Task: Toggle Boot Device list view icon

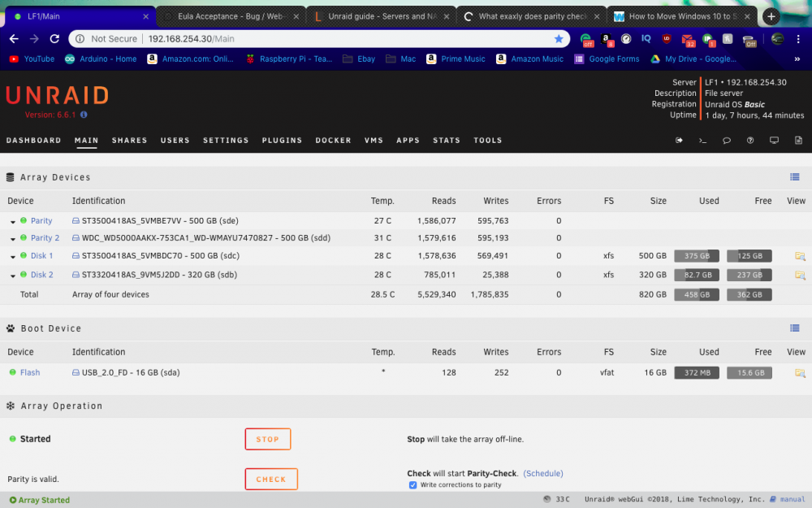Action: (794, 328)
